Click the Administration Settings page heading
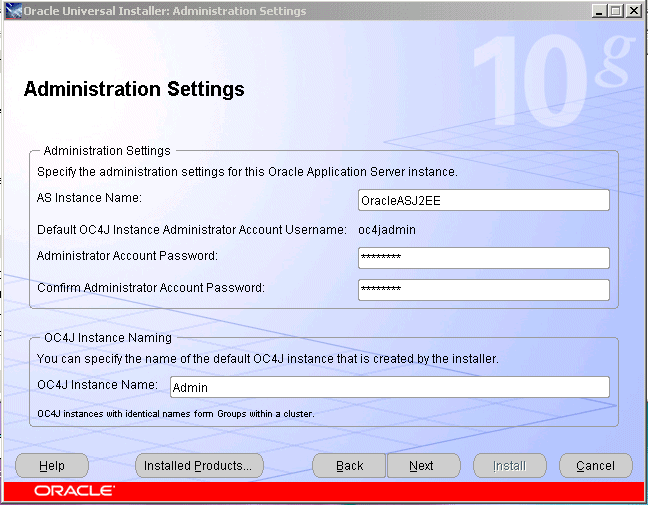Image resolution: width=648 pixels, height=505 pixels. [x=134, y=89]
